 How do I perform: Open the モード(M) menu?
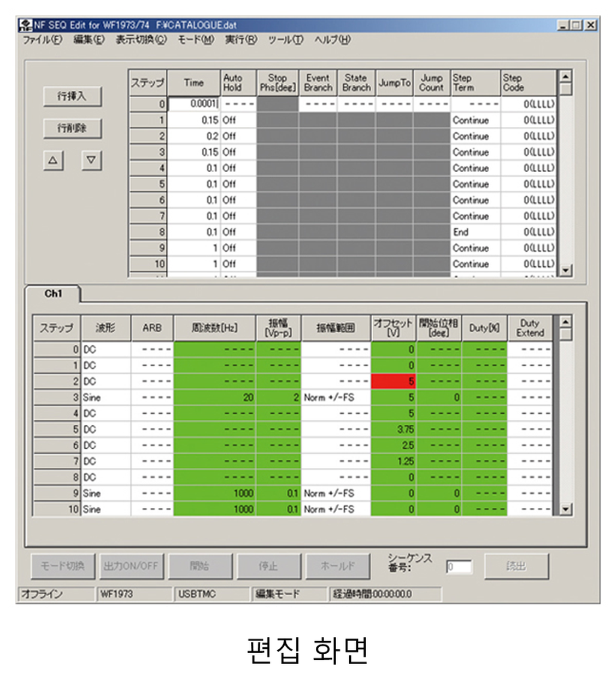[x=196, y=40]
